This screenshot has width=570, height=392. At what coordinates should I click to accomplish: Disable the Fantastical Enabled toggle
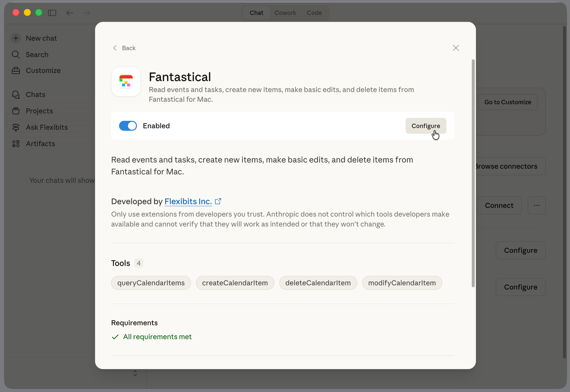pyautogui.click(x=128, y=126)
